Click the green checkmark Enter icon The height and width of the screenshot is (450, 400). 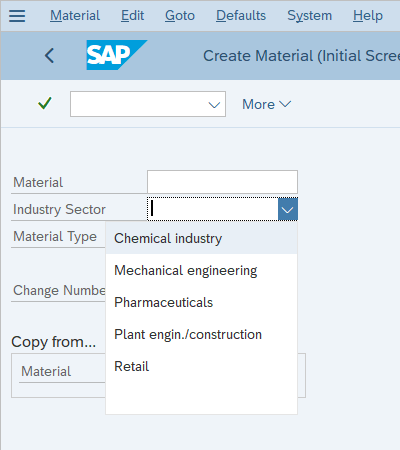pos(45,103)
